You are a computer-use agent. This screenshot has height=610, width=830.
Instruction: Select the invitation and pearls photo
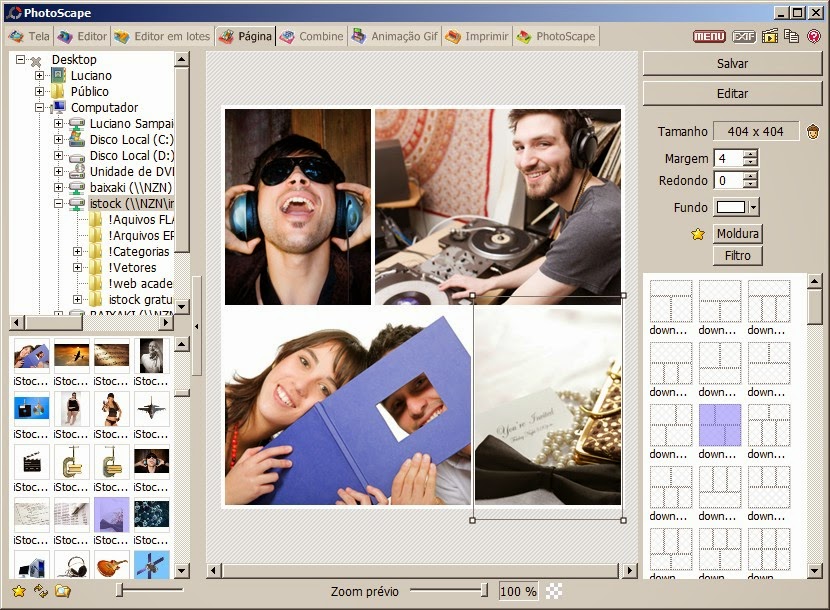click(548, 407)
